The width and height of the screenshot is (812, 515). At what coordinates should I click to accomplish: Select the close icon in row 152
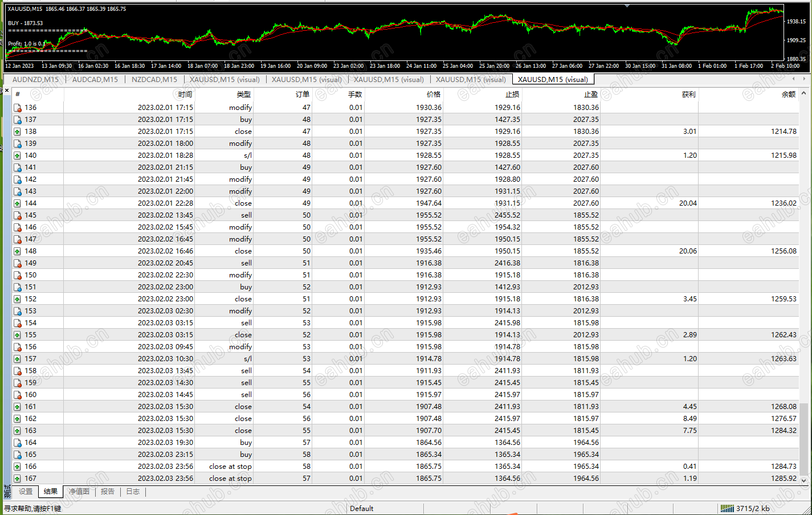[17, 299]
